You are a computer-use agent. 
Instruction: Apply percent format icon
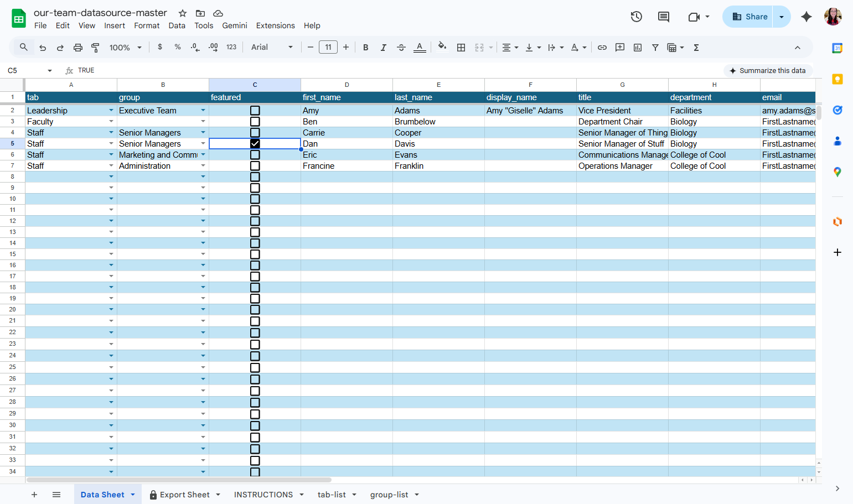(178, 47)
